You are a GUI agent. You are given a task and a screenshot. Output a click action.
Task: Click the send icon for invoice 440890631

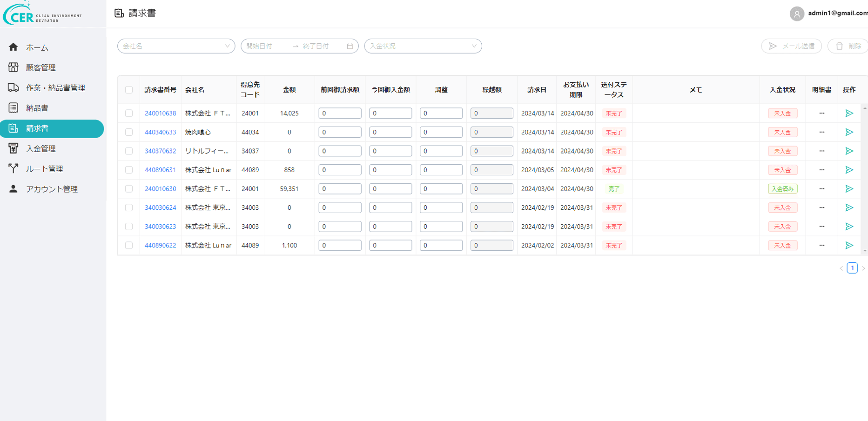849,170
